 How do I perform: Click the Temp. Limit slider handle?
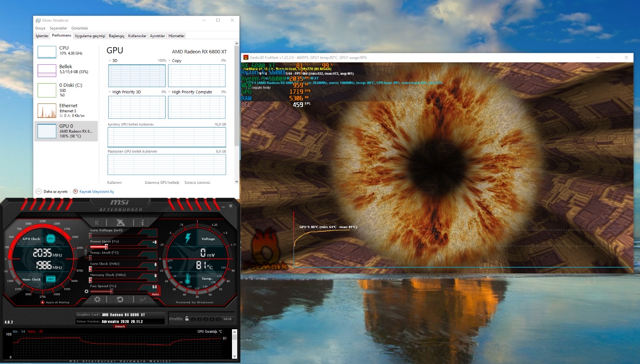point(90,258)
